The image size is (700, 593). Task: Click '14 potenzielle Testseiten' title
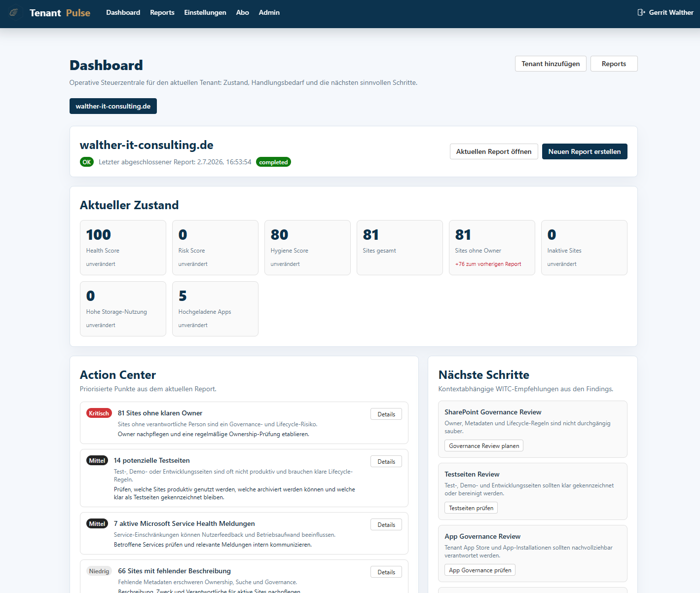point(152,460)
